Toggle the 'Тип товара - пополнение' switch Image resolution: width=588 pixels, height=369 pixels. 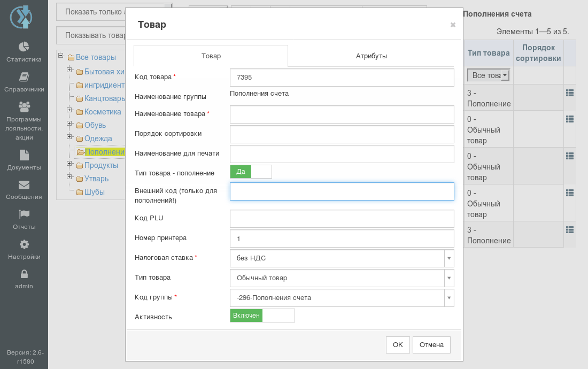(251, 172)
